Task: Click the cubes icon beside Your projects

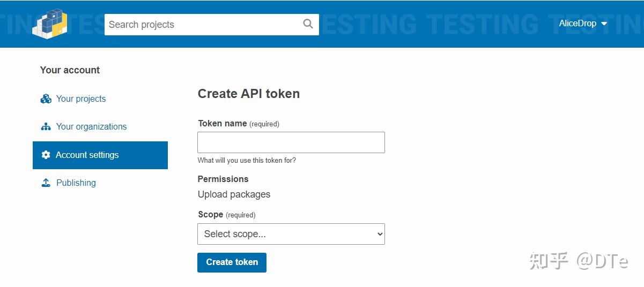Action: [46, 99]
